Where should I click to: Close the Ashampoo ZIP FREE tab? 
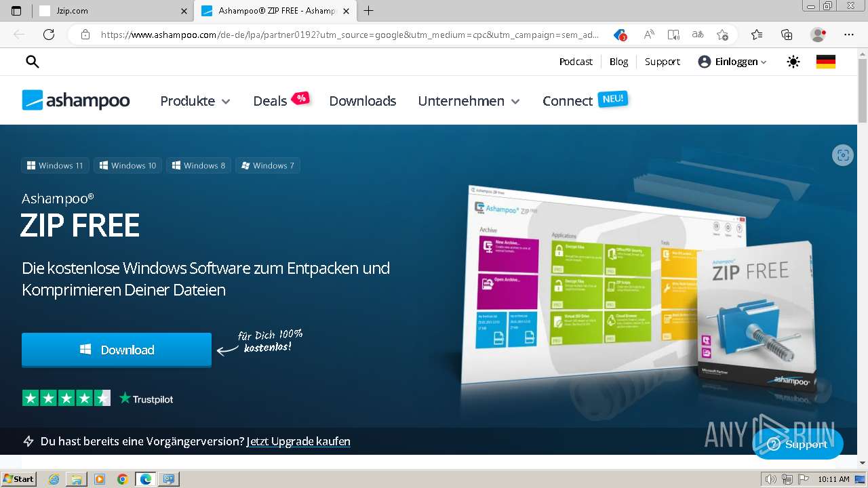[x=346, y=11]
